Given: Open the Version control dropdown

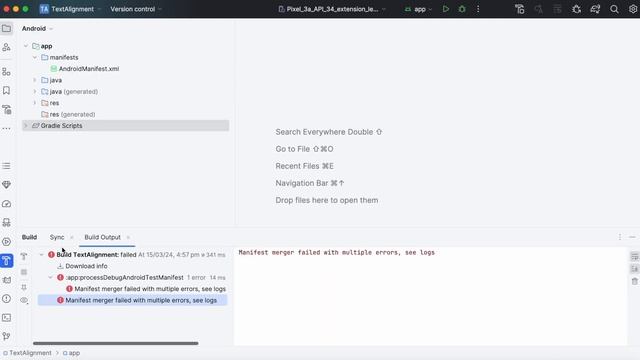Looking at the screenshot, I should tap(136, 9).
